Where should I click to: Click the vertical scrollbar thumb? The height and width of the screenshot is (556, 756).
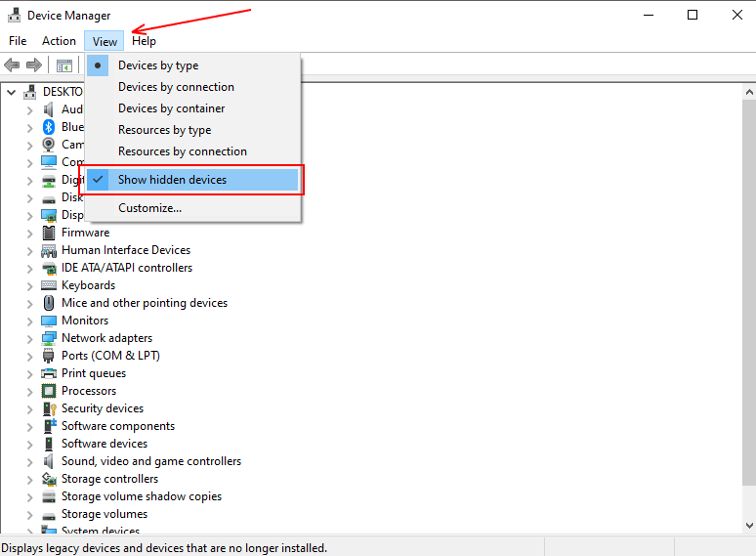point(749,293)
